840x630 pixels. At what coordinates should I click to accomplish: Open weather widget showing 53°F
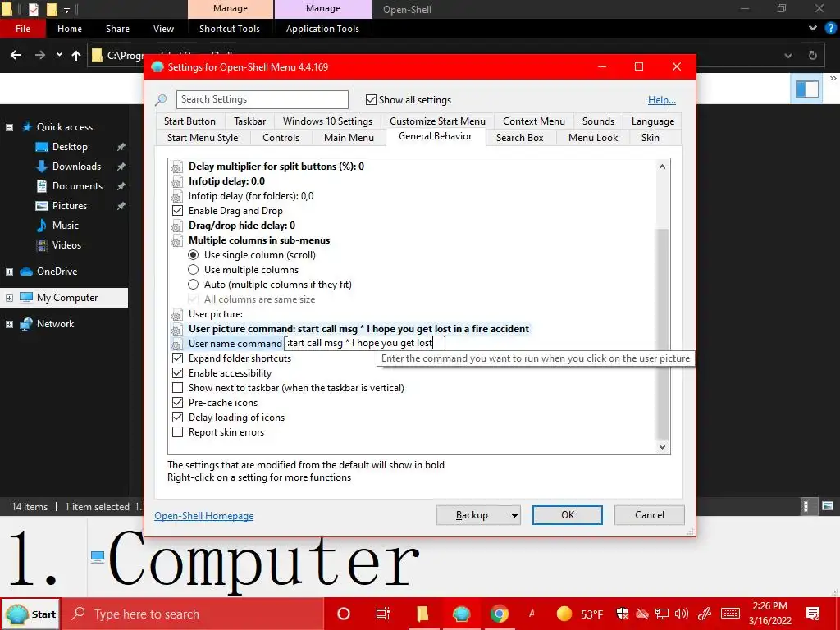click(x=580, y=614)
